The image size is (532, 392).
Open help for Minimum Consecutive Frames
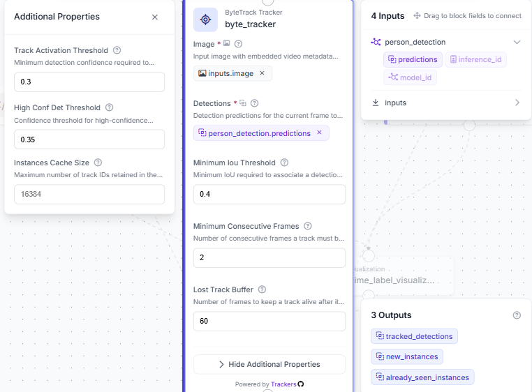pyautogui.click(x=308, y=226)
